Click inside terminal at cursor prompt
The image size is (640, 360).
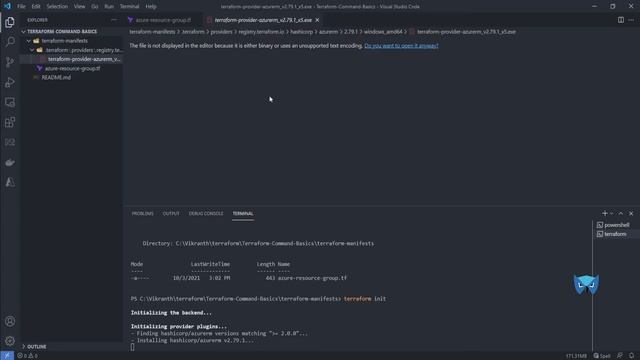coord(132,347)
